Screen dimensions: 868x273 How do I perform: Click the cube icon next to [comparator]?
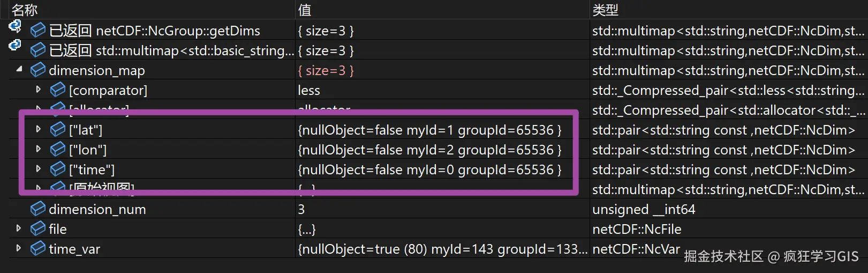[x=58, y=90]
